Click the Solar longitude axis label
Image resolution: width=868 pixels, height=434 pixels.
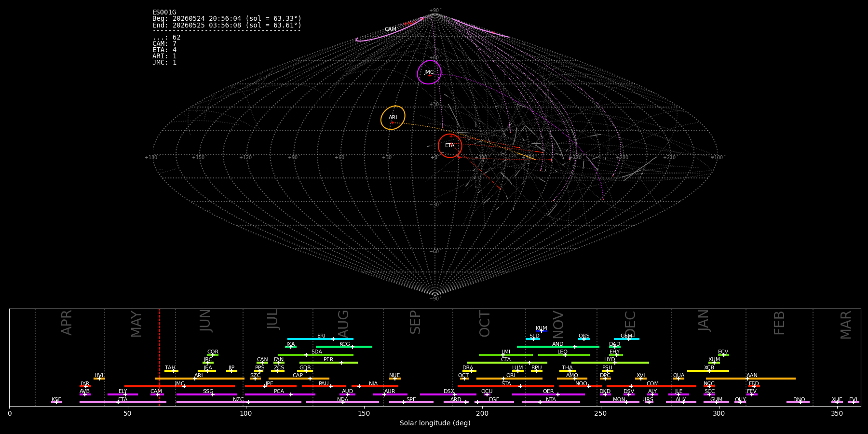click(435, 423)
